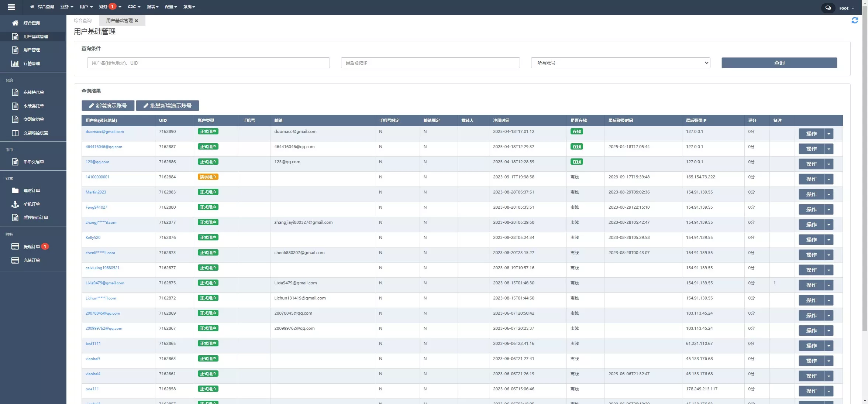Click the 查询 search button
The height and width of the screenshot is (404, 868).
[x=779, y=63]
